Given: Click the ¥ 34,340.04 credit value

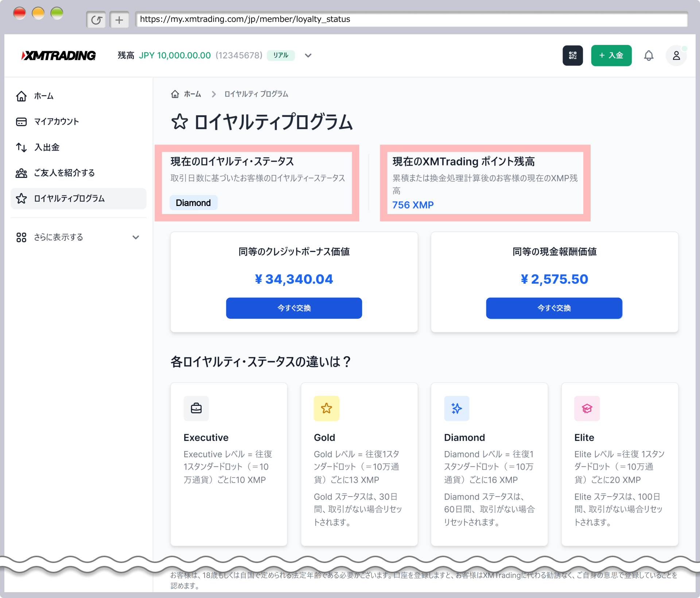Looking at the screenshot, I should 294,279.
